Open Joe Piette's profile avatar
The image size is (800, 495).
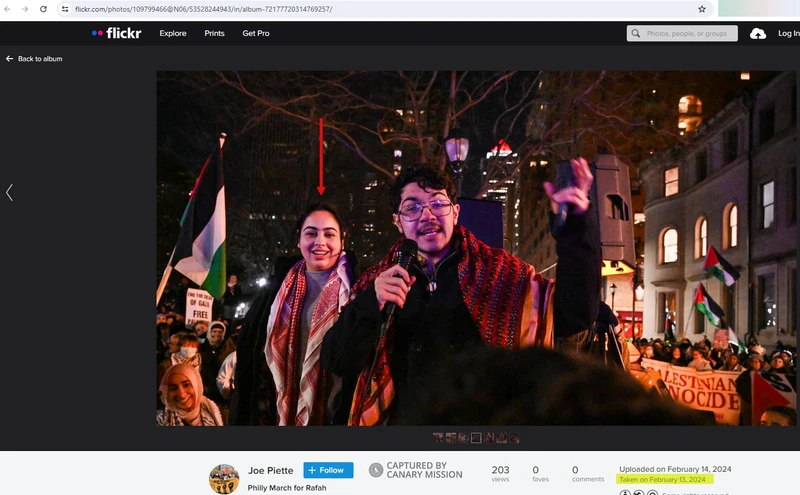[x=224, y=478]
